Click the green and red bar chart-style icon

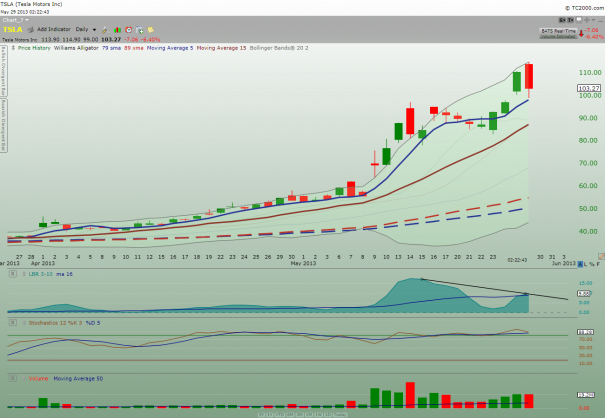117,30
